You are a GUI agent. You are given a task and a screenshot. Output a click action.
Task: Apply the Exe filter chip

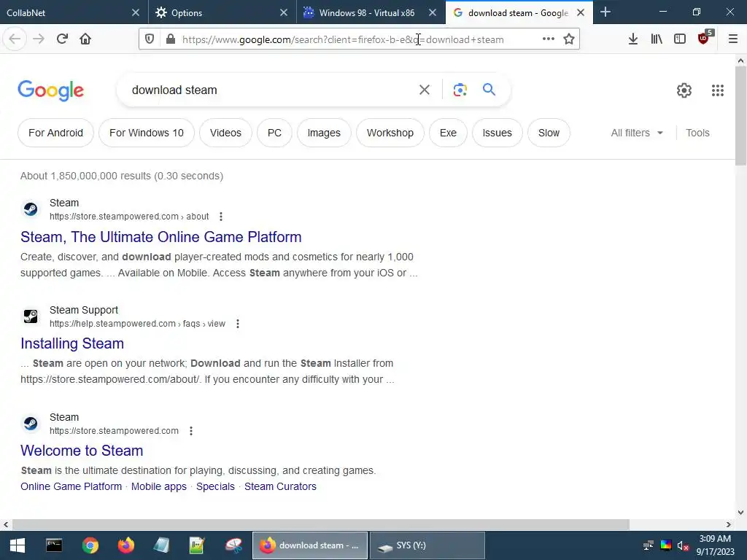click(x=448, y=133)
